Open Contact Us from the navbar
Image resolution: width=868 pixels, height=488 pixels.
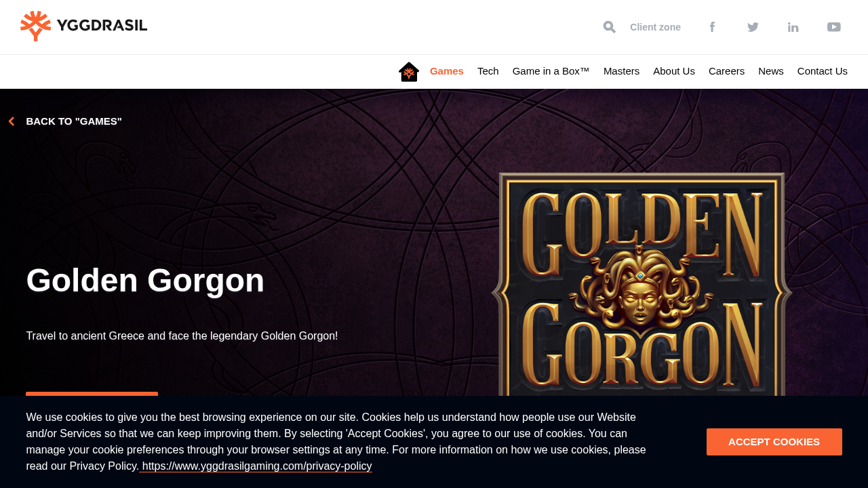coord(823,70)
